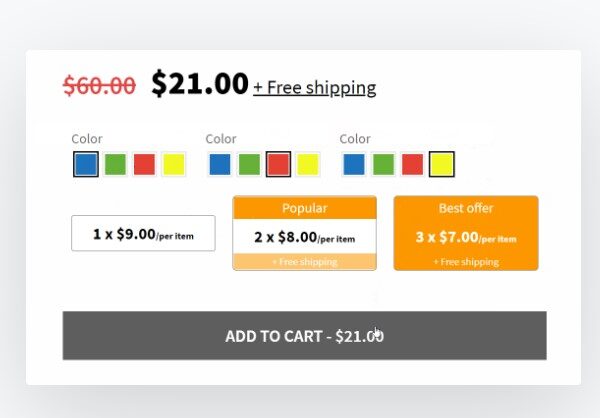Choose red in the second Color group
Viewport: 600px width, 418px height.
pos(278,164)
